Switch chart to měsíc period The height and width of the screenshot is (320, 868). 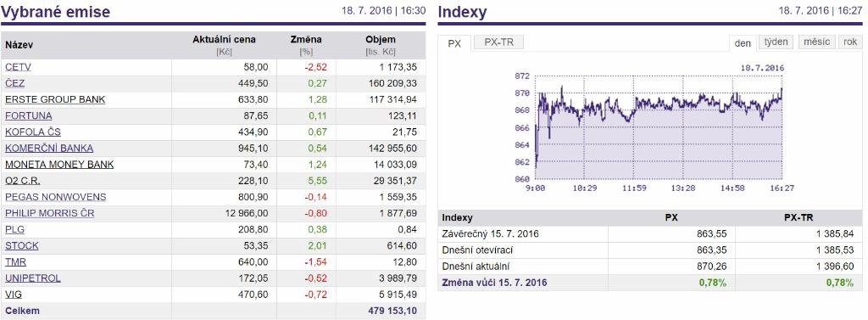[x=816, y=42]
